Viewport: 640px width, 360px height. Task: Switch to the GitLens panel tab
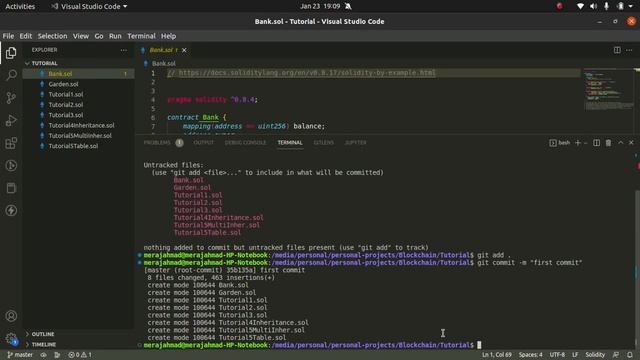(323, 143)
